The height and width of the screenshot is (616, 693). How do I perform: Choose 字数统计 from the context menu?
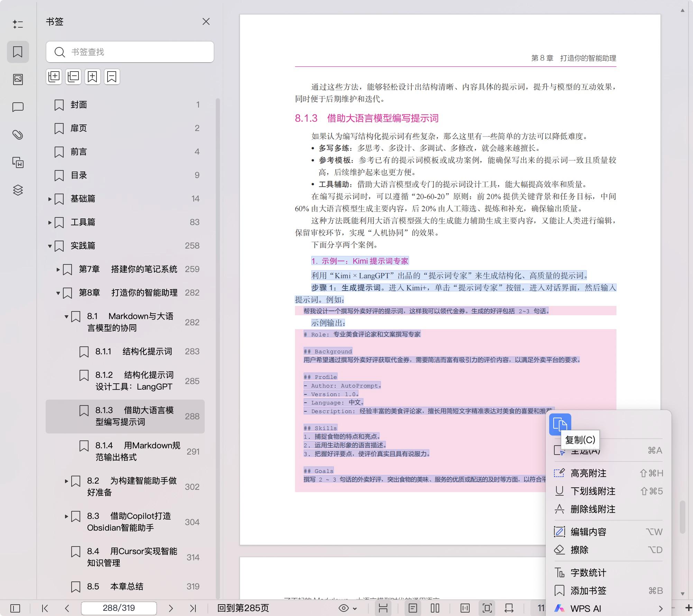pos(588,572)
